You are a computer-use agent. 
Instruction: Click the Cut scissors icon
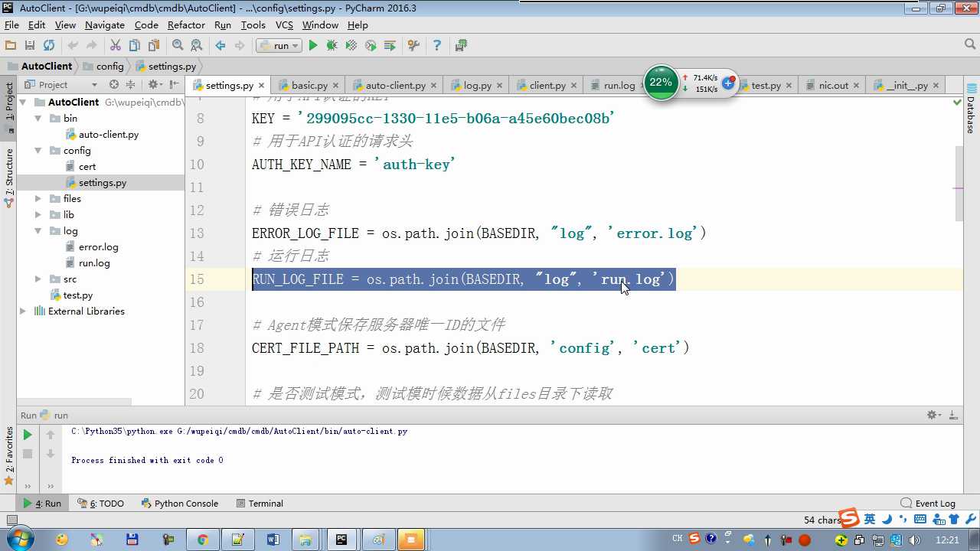116,46
